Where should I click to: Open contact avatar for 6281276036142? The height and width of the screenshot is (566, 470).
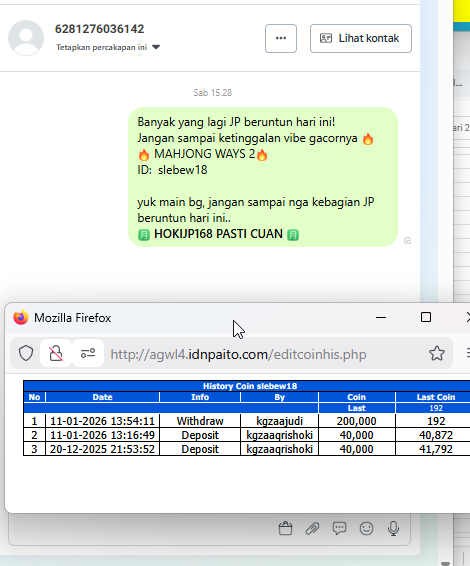pyautogui.click(x=26, y=38)
